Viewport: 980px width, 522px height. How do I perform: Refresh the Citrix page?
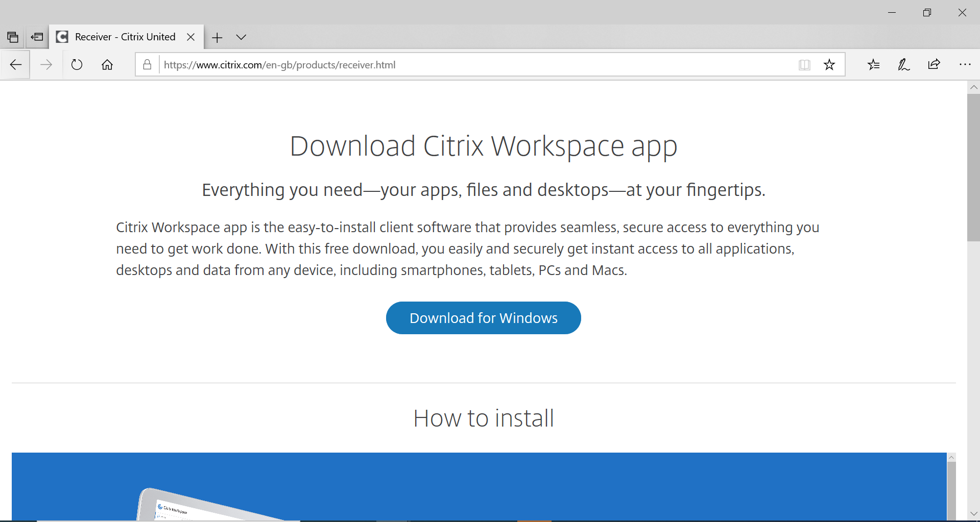(x=77, y=65)
